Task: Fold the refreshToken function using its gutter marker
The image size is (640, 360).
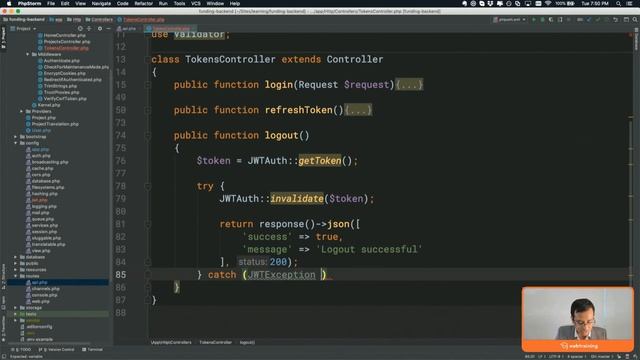Action: coord(148,110)
